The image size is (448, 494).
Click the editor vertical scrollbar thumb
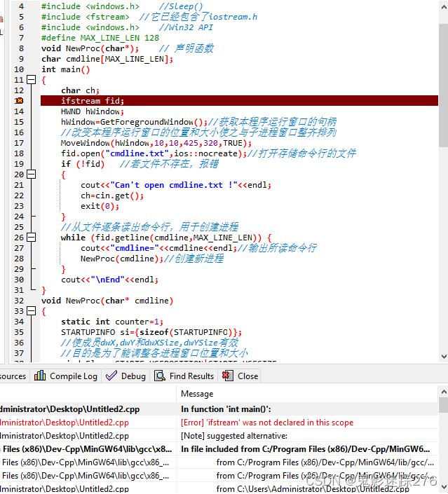coord(444,85)
